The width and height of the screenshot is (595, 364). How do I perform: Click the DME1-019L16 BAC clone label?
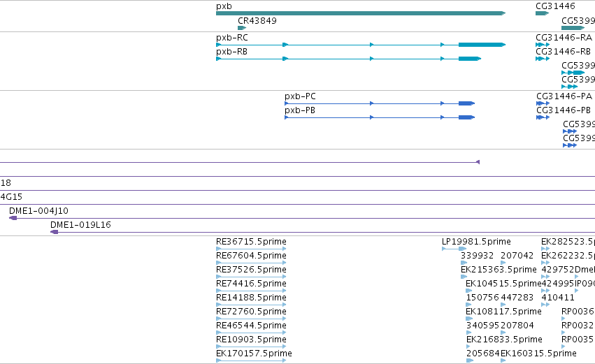point(80,225)
